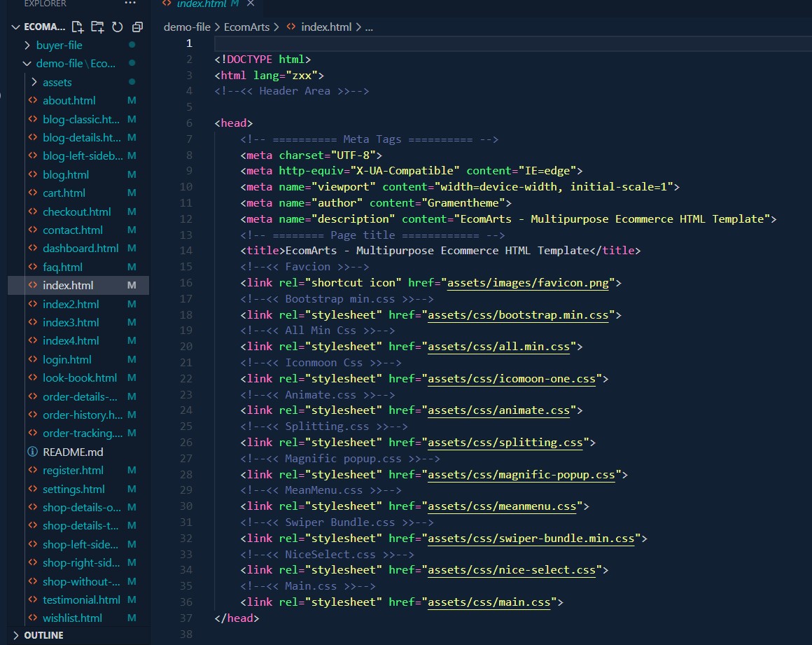
Task: Expand the assets folder
Action: tap(34, 82)
